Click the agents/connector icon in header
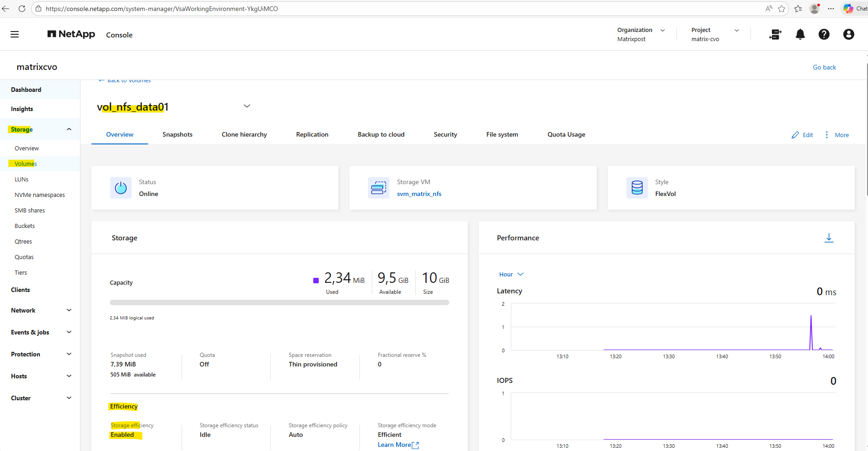Image resolution: width=868 pixels, height=451 pixels. tap(775, 34)
